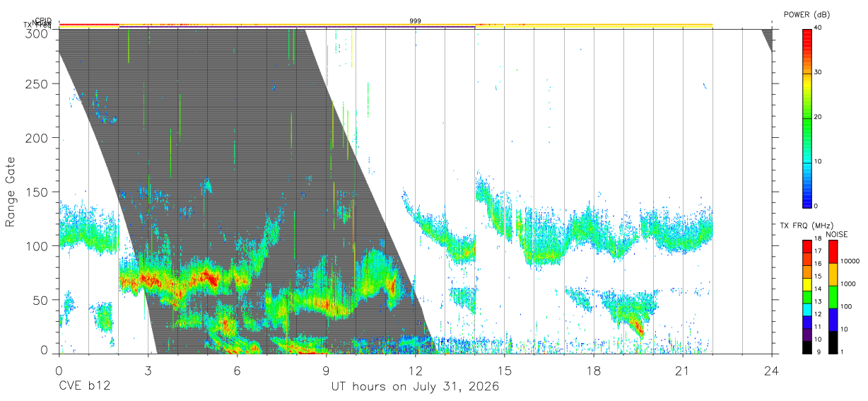Screen dimensions: 868x401
Task: Click the "21" UT hour axis tick
Action: [x=682, y=371]
